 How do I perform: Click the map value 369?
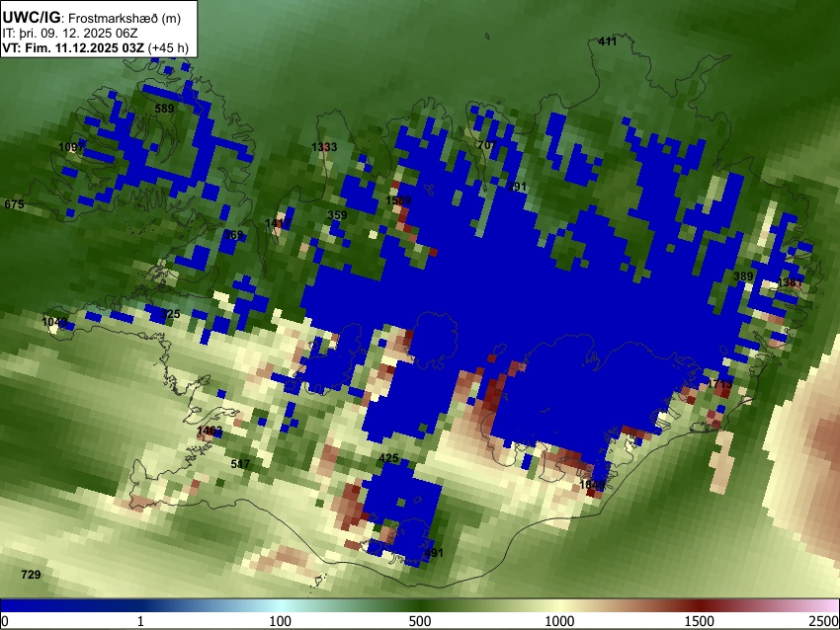233,235
